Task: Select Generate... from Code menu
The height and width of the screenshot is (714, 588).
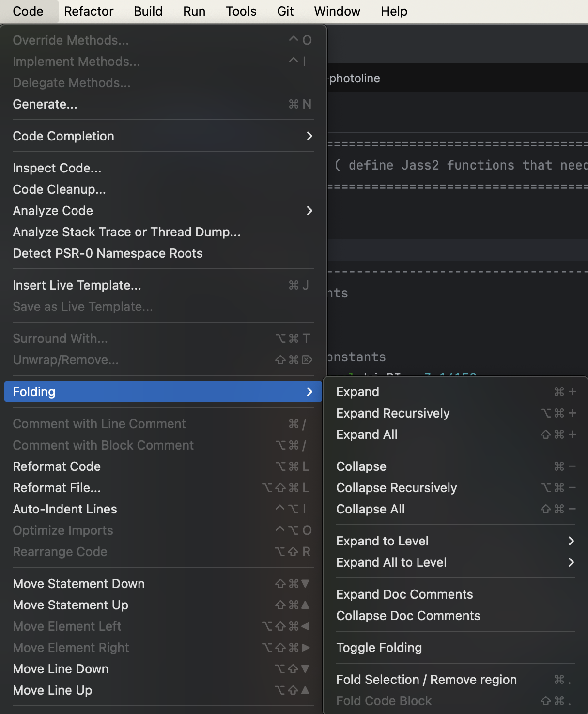Action: pyautogui.click(x=45, y=104)
